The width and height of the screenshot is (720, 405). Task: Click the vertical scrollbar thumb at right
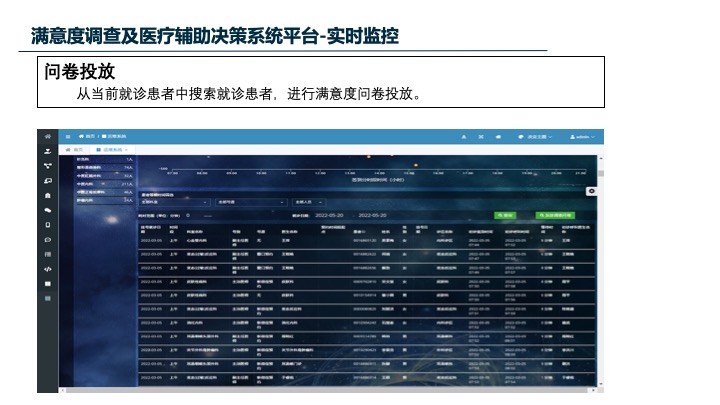tap(601, 174)
